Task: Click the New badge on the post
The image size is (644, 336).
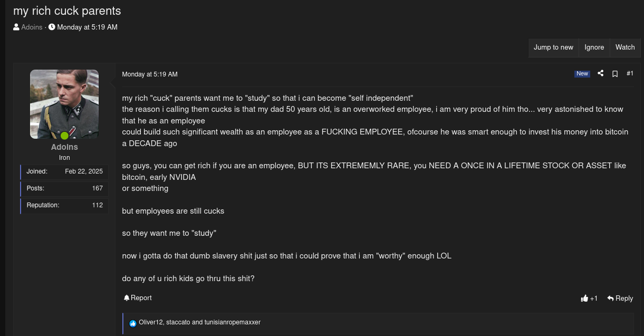Action: tap(582, 74)
